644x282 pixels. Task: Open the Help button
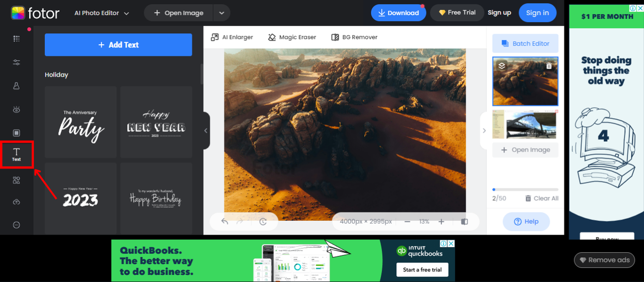click(x=526, y=222)
